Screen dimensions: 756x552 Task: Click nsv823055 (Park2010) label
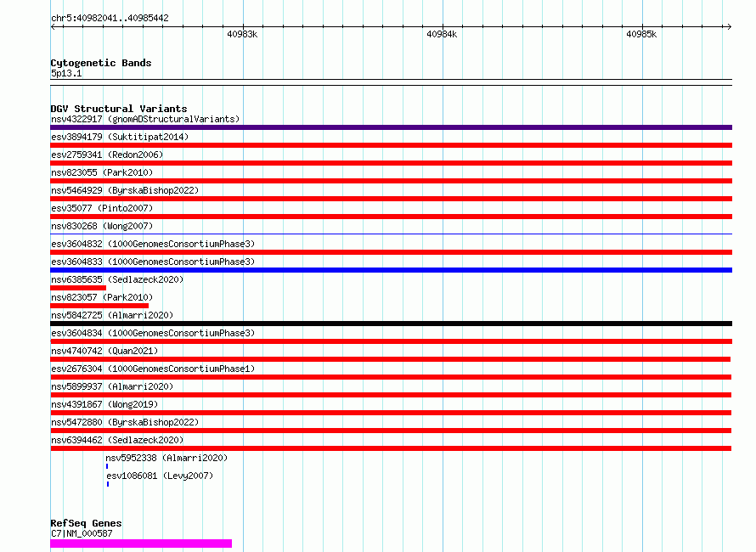click(x=102, y=172)
